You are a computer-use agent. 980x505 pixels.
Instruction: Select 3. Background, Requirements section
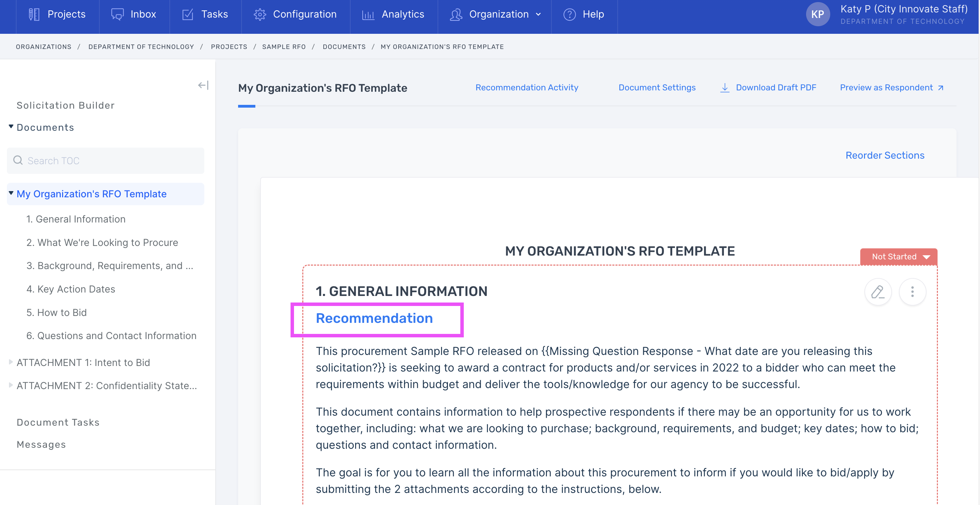pyautogui.click(x=110, y=266)
